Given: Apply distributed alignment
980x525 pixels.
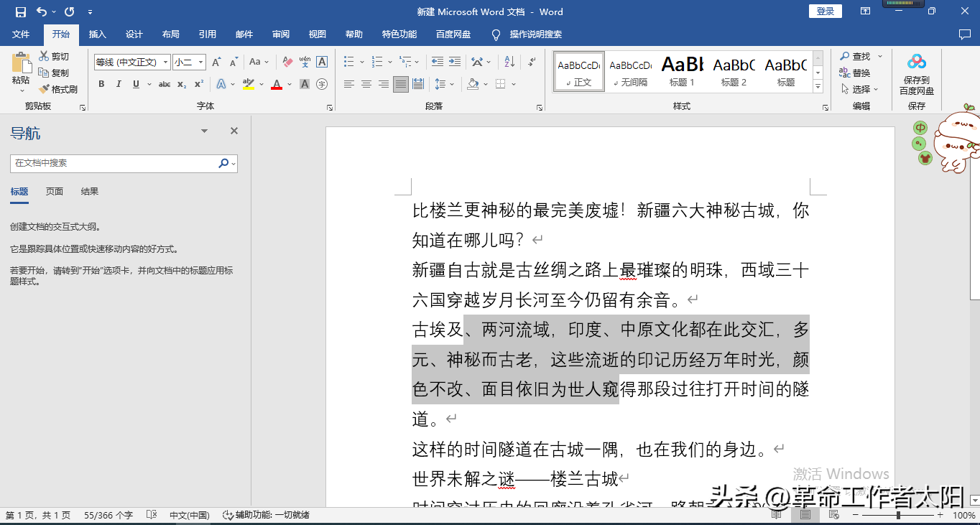Looking at the screenshot, I should tap(418, 84).
